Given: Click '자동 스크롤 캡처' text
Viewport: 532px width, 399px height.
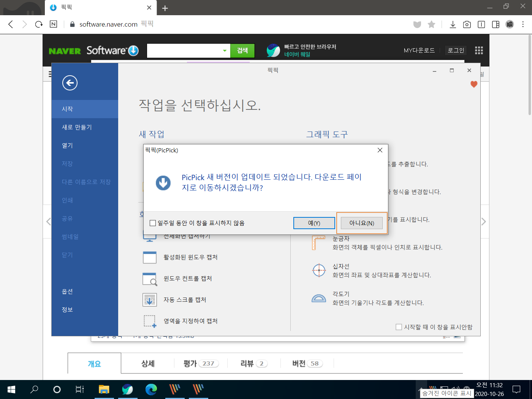Looking at the screenshot, I should point(185,300).
